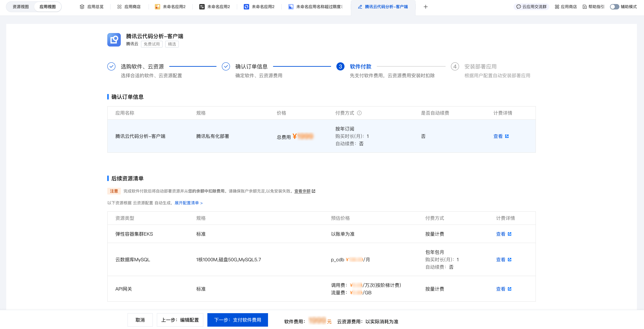
Task: Click external link icon beside 腾讯私有化部署 查看
Action: pos(507,136)
